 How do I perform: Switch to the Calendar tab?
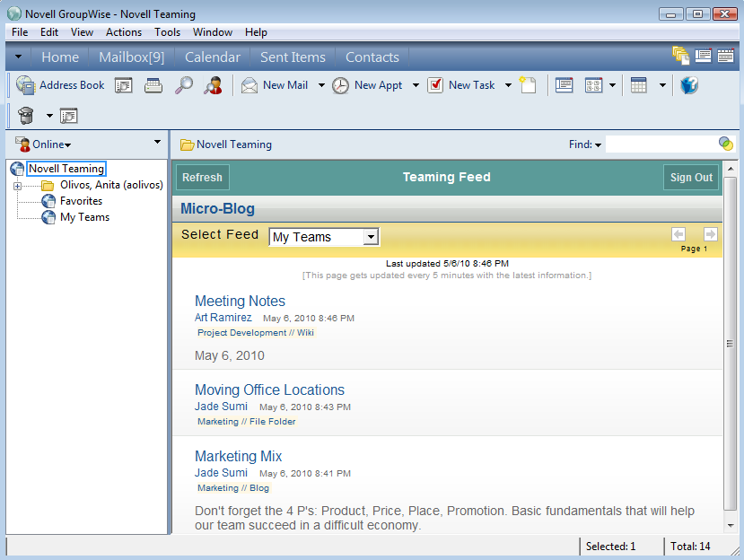click(213, 57)
